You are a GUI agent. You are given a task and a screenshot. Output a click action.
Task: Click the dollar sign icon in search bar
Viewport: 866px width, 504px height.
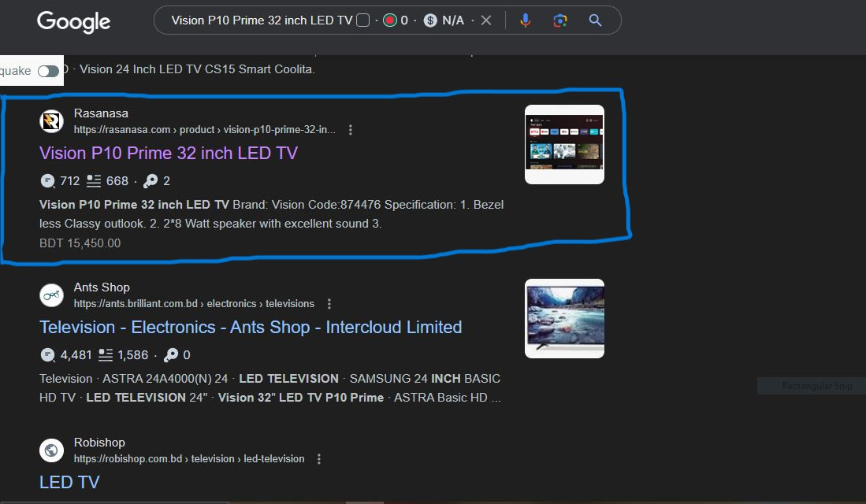pyautogui.click(x=430, y=20)
